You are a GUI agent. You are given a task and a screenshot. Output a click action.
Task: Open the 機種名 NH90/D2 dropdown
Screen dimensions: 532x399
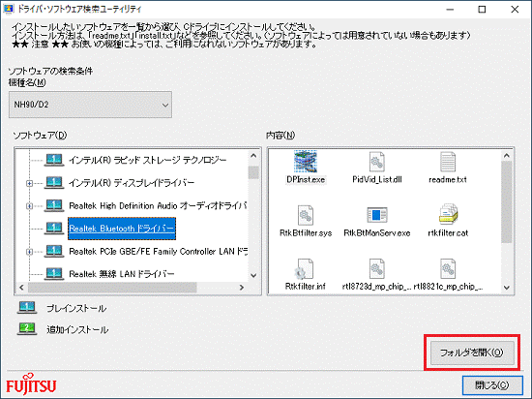90,105
